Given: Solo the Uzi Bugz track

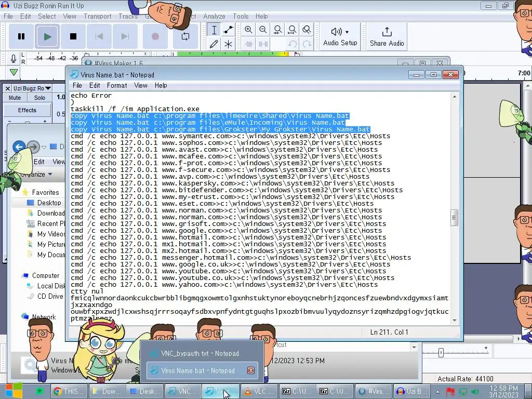Looking at the screenshot, I should coord(39,98).
